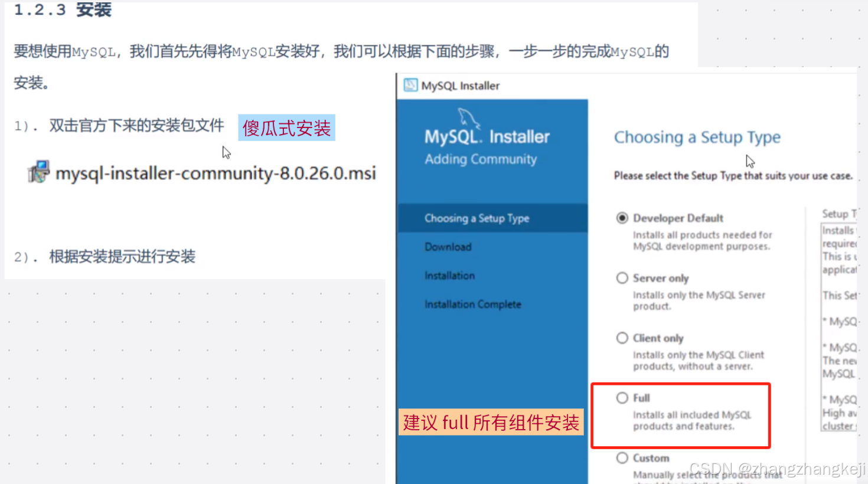Select the Developer Default radio button

pos(622,218)
